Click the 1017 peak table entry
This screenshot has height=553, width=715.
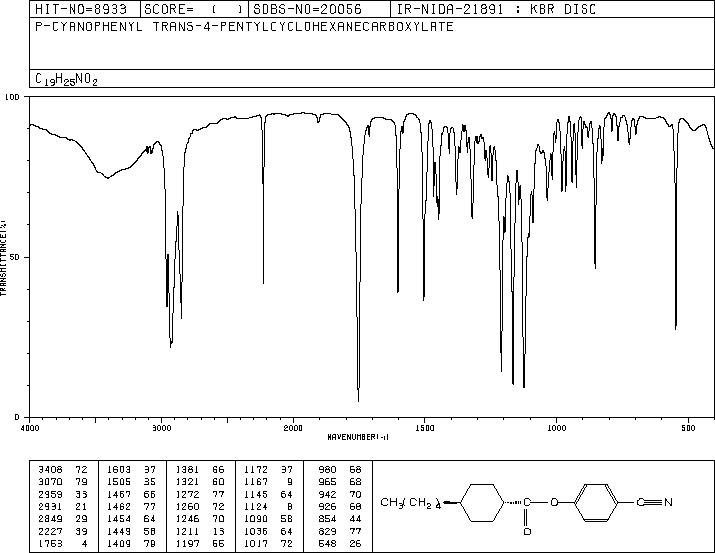(269, 544)
